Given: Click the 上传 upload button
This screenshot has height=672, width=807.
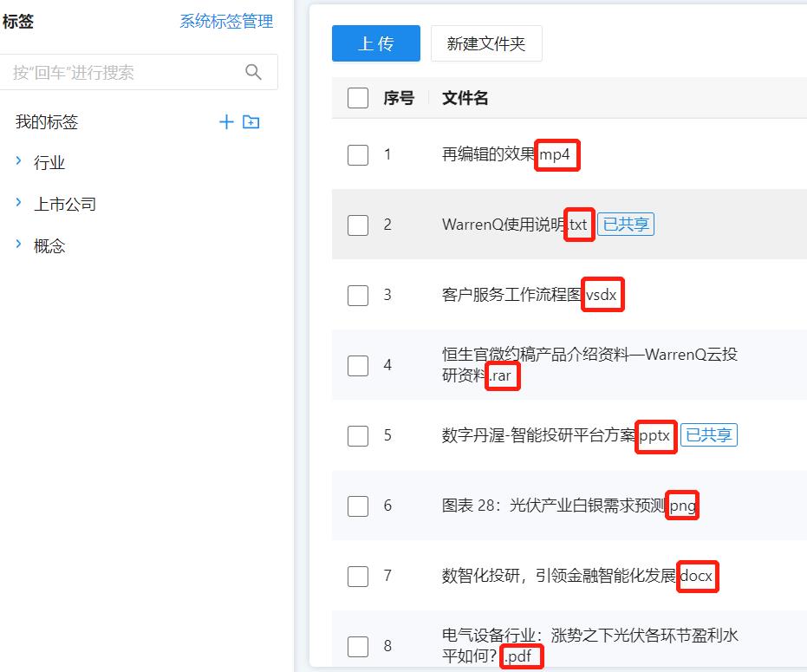Looking at the screenshot, I should click(x=375, y=43).
